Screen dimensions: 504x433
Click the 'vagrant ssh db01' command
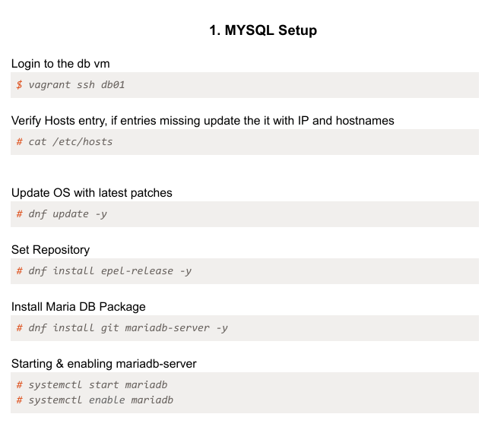point(76,85)
